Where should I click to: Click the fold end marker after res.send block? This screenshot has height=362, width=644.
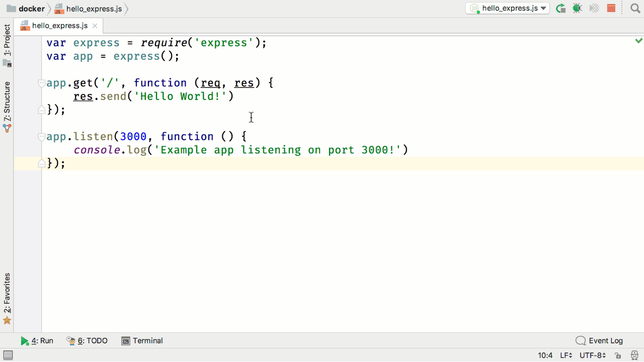pyautogui.click(x=42, y=110)
